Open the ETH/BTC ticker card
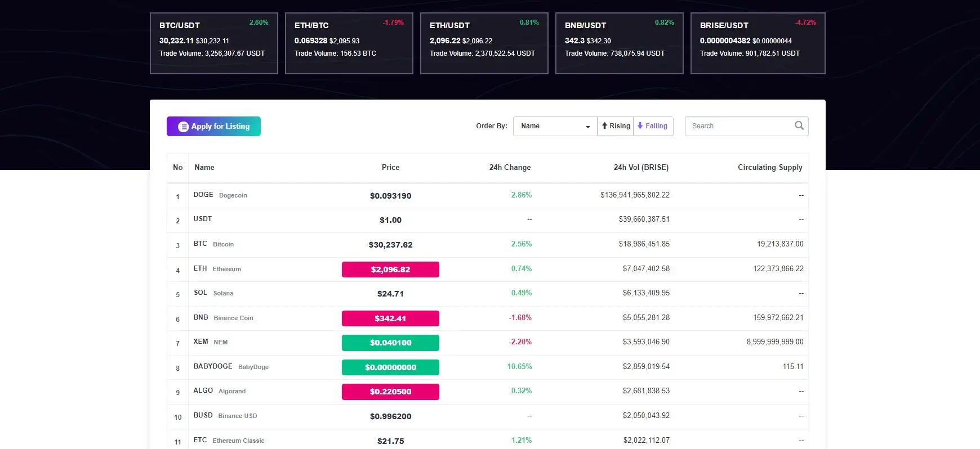The width and height of the screenshot is (980, 449). click(349, 43)
